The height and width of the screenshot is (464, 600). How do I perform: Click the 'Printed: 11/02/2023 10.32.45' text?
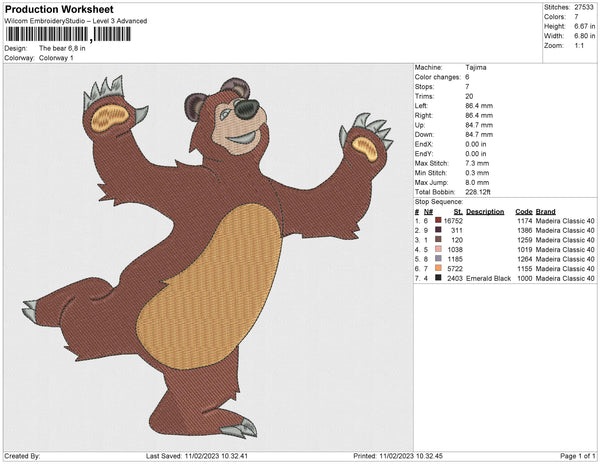398,456
